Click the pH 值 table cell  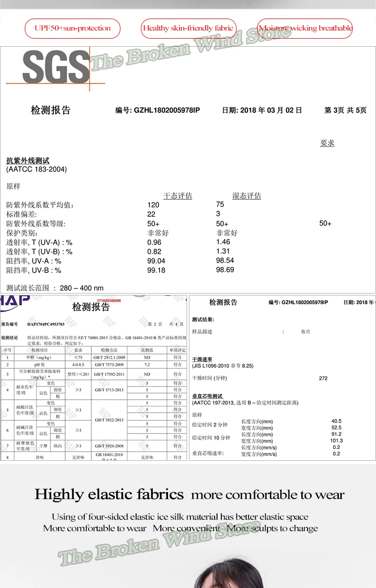[x=40, y=364]
